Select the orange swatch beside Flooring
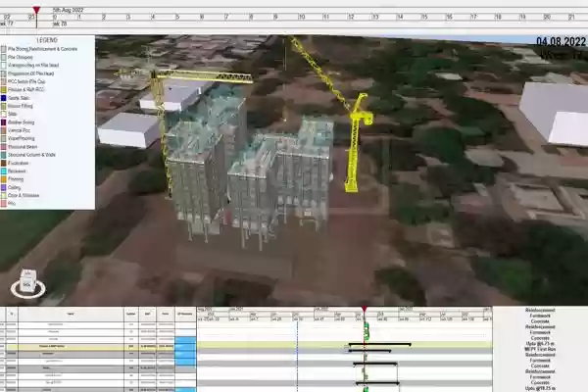The image size is (588, 392). click(4, 179)
